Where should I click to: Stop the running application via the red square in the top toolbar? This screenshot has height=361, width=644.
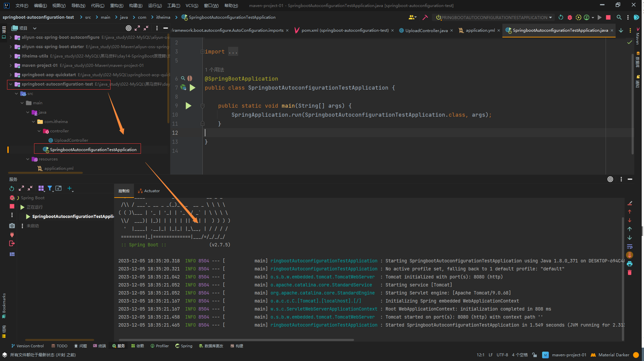click(x=608, y=17)
